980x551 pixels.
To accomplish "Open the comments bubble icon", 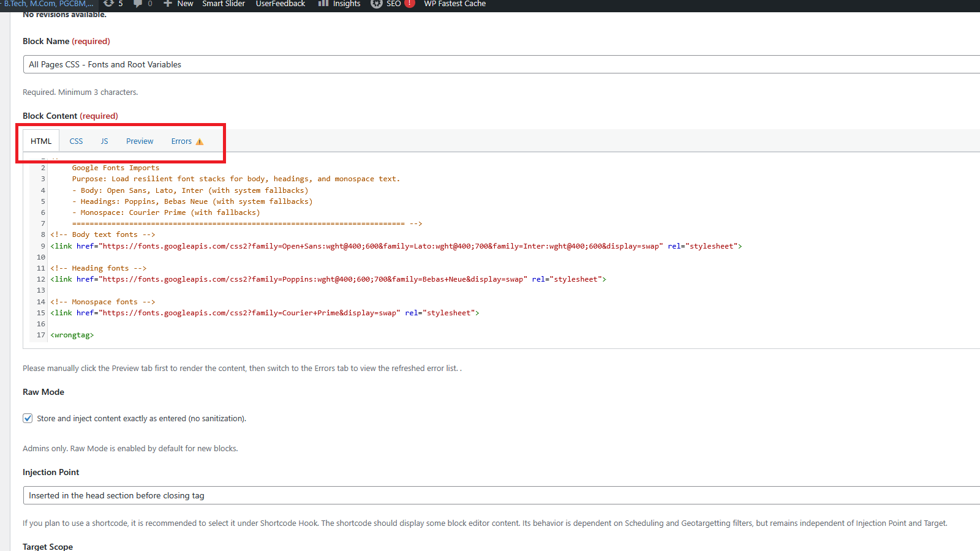I will (x=138, y=4).
